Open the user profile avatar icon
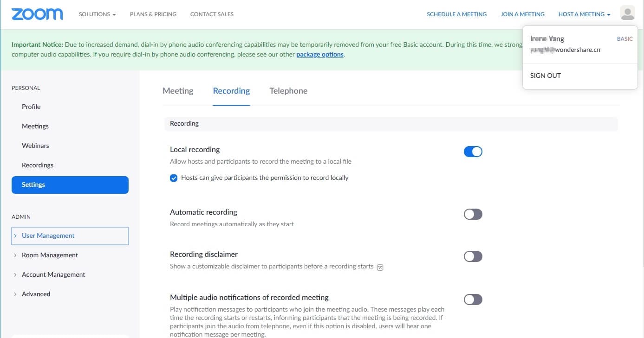644x338 pixels. click(627, 13)
